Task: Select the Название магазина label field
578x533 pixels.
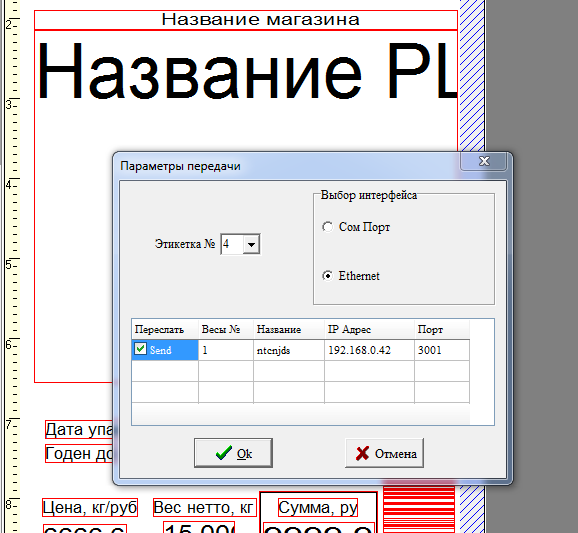Action: [246, 20]
